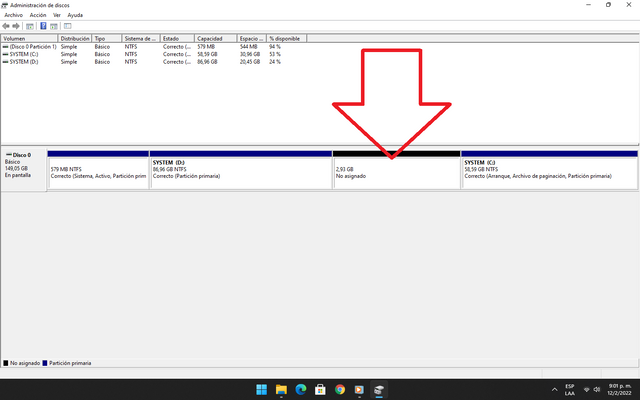The image size is (640, 400).
Task: Click the Espacio ... column header
Action: 252,38
